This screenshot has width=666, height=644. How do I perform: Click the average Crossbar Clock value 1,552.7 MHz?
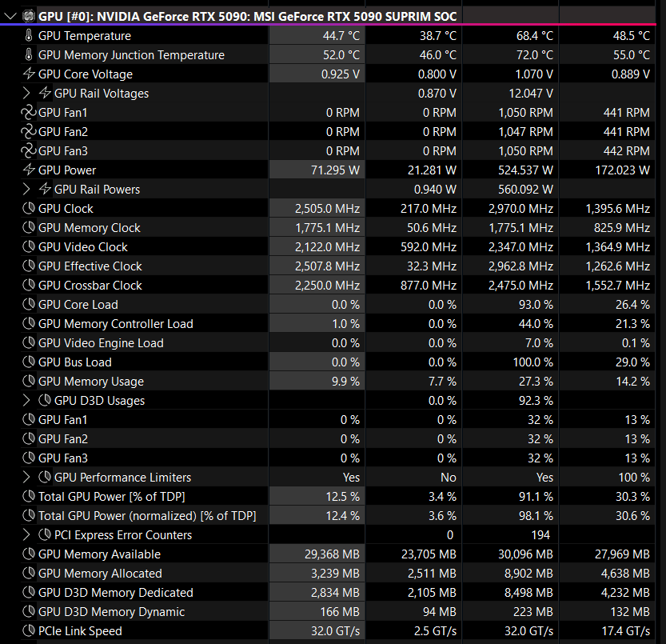click(617, 286)
